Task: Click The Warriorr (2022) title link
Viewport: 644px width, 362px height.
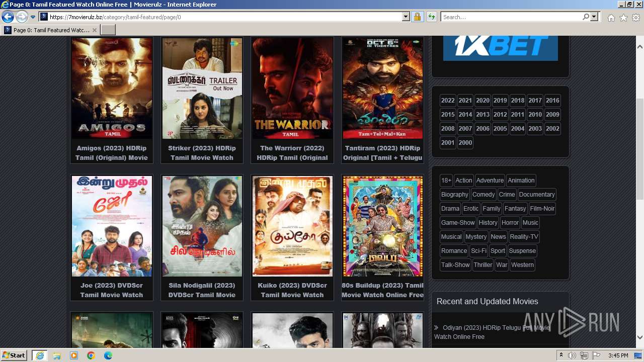Action: click(292, 153)
